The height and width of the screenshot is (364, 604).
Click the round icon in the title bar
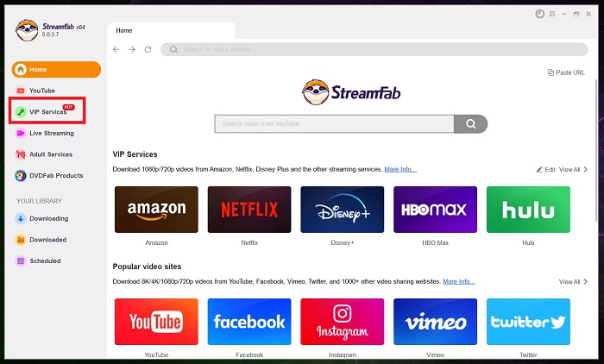539,14
